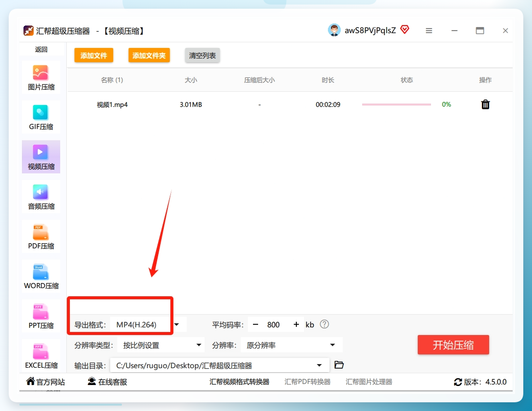Click the 版本: 4.5.0.0 text
Image resolution: width=532 pixels, height=411 pixels.
(x=485, y=382)
